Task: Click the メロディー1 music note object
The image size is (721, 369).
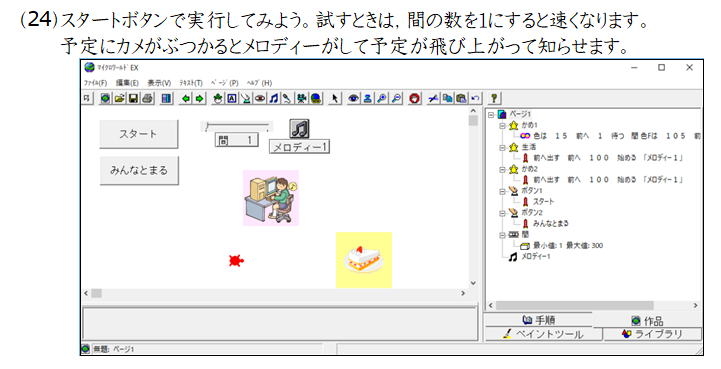Action: 299,129
